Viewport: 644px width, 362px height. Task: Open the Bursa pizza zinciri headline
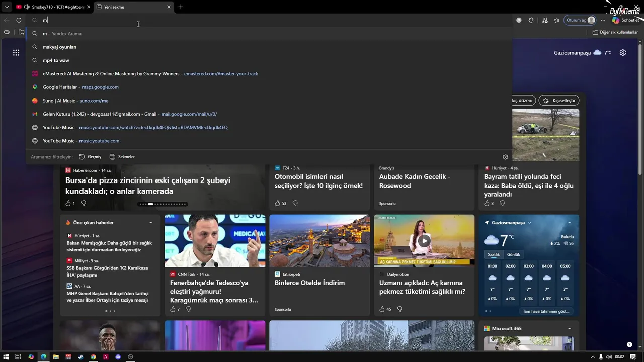(148, 186)
